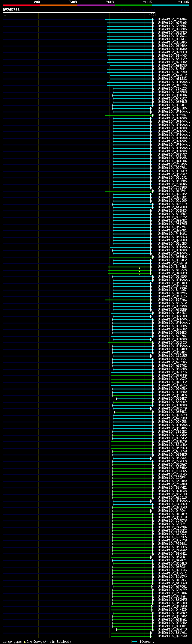Click the label UniRef100_Q5KIW8
Image resolution: width=192 pixels, height=644 pixels.
[x=172, y=422]
